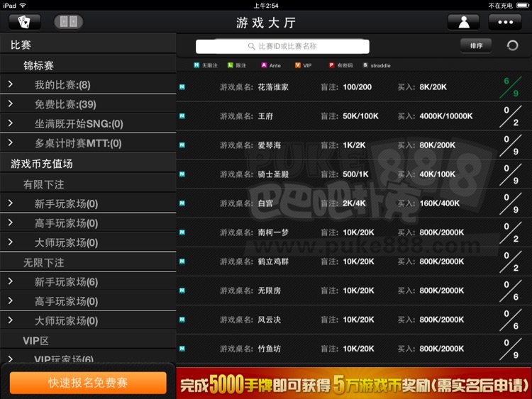
Task: Click N icon on 爱琴海 row
Action: (182, 145)
